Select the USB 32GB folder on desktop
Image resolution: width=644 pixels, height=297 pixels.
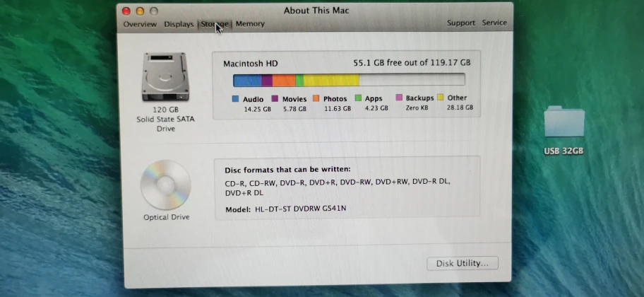pyautogui.click(x=563, y=124)
